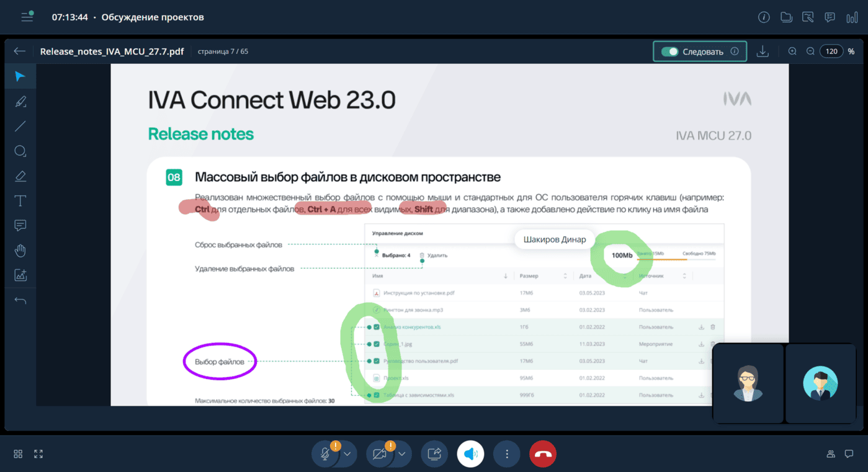Click the Release_notes_IVA_MCU_27.7.pdf file name
Image resolution: width=868 pixels, height=472 pixels.
click(x=112, y=51)
